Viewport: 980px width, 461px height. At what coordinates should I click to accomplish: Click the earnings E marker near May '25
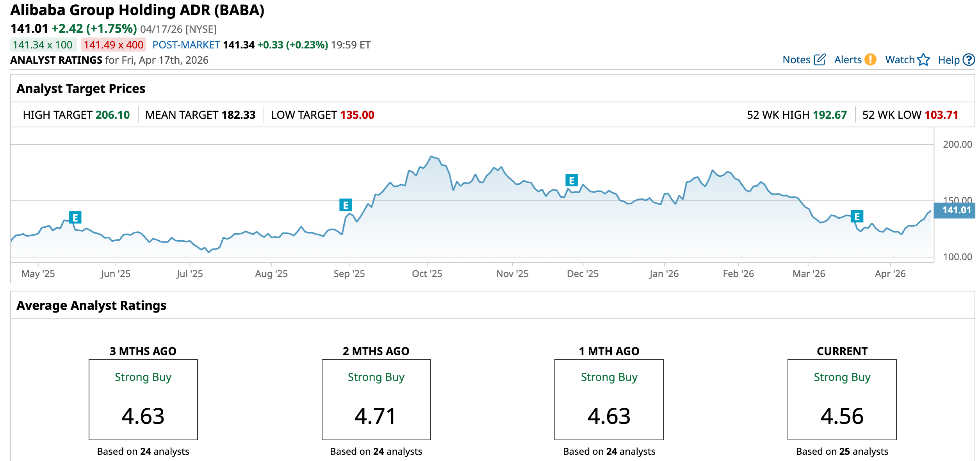pos(75,217)
